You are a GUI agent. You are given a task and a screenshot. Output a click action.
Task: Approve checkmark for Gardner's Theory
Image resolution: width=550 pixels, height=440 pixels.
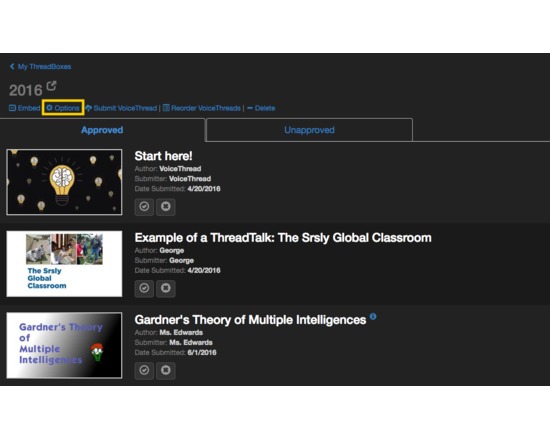[x=144, y=370]
